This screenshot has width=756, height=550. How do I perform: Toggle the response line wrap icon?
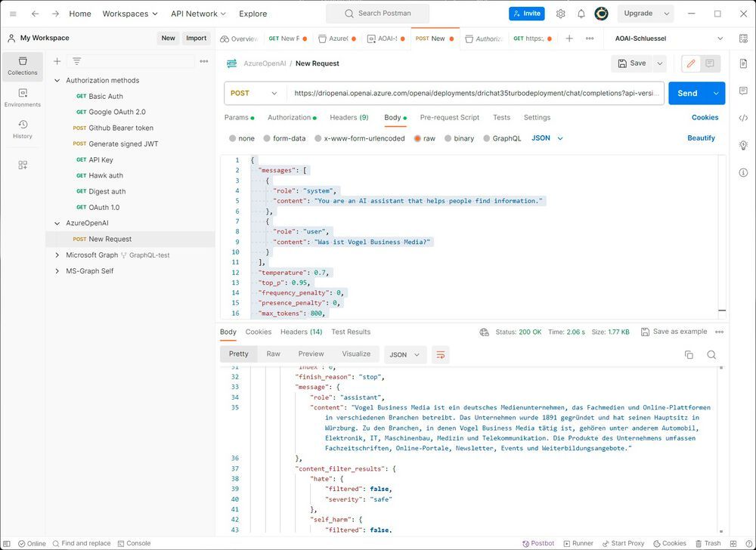pos(440,355)
